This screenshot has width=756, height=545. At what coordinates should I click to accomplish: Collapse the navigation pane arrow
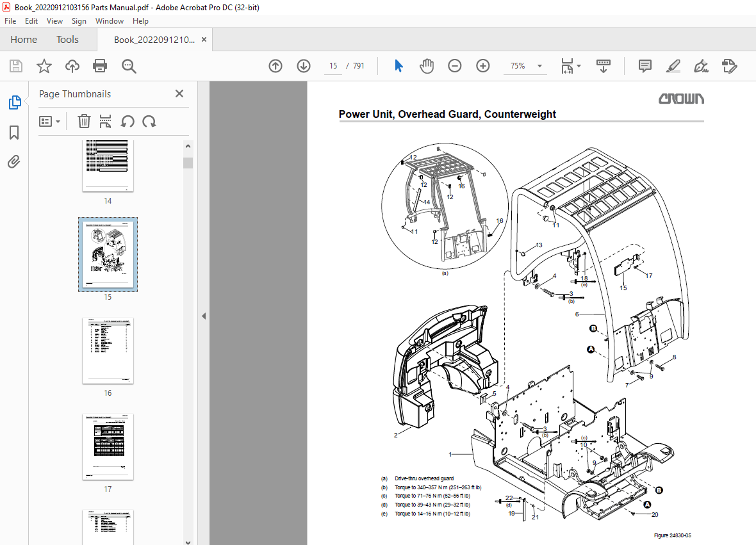pos(204,316)
